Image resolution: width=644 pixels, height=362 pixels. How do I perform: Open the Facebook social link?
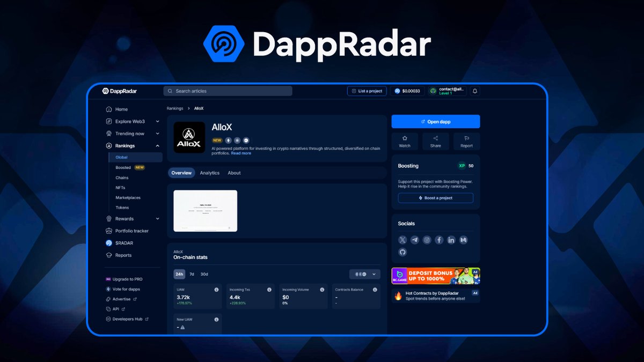439,240
